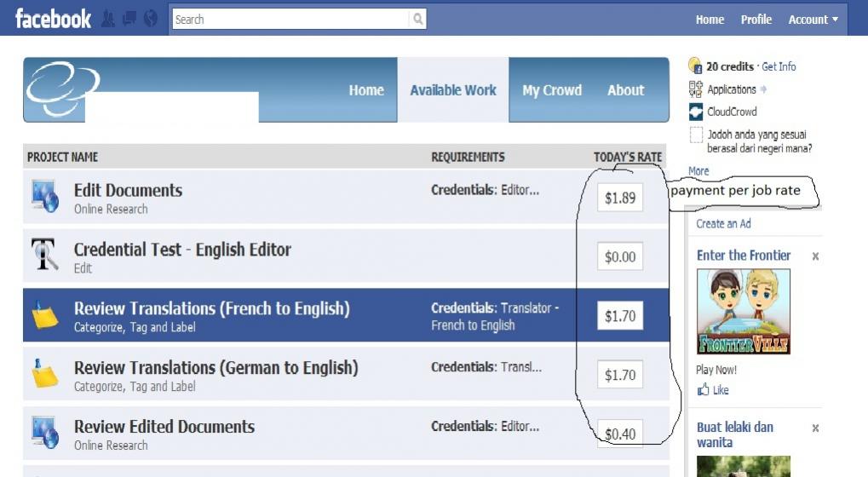The image size is (868, 477).
Task: Open Facebook messages icon
Action: coord(129,20)
